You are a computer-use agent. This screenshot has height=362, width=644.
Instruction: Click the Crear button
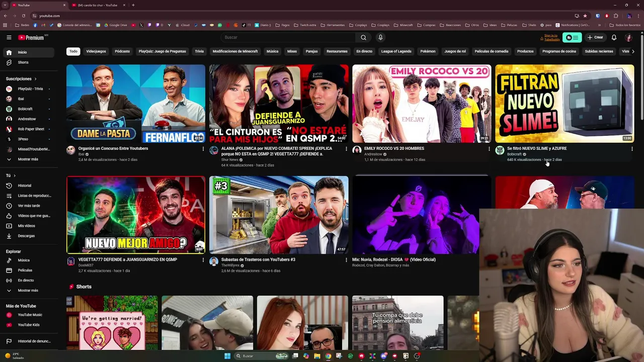(x=595, y=37)
